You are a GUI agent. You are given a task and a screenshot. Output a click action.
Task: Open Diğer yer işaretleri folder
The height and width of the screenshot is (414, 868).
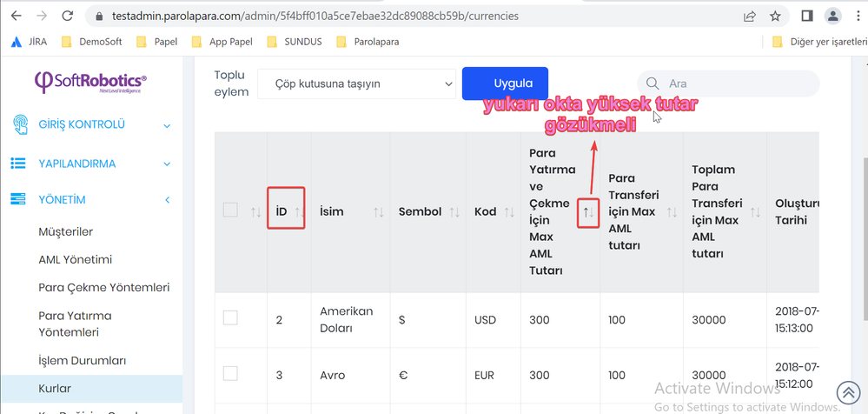(x=819, y=42)
